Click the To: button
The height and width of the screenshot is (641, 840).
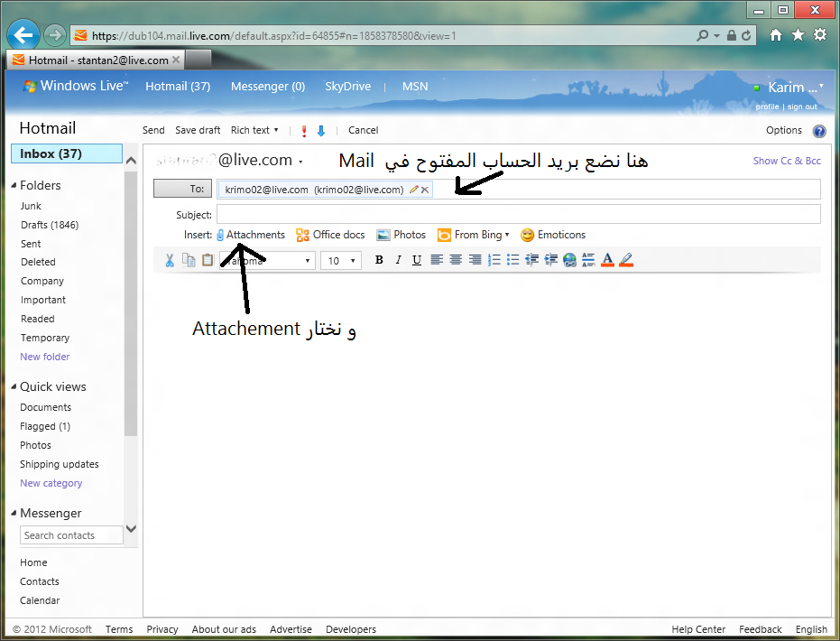(182, 189)
